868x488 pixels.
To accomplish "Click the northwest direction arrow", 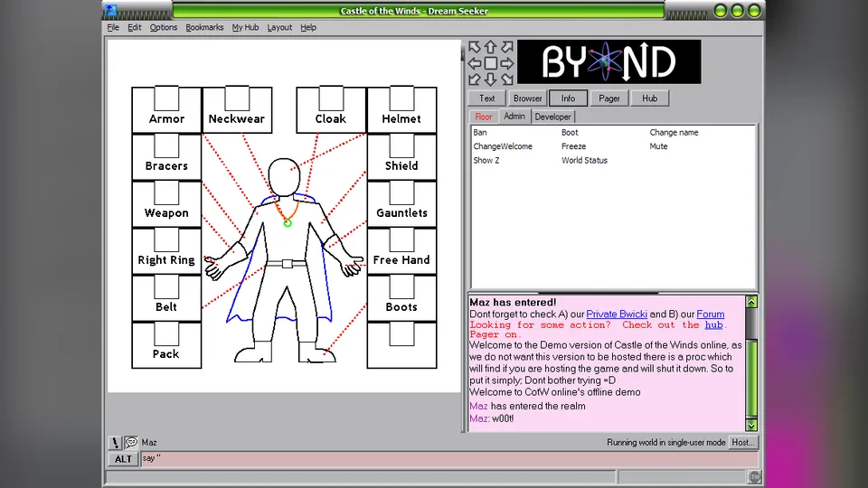I will [x=475, y=47].
